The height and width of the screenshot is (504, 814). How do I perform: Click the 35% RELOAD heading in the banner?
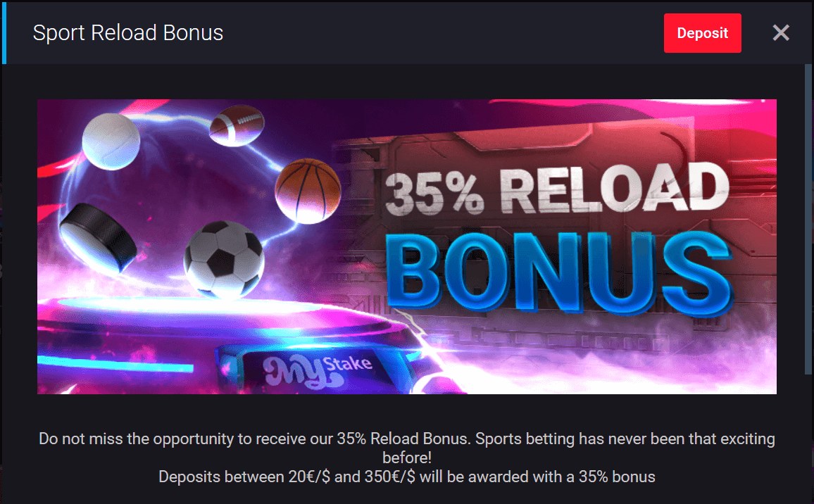[557, 189]
